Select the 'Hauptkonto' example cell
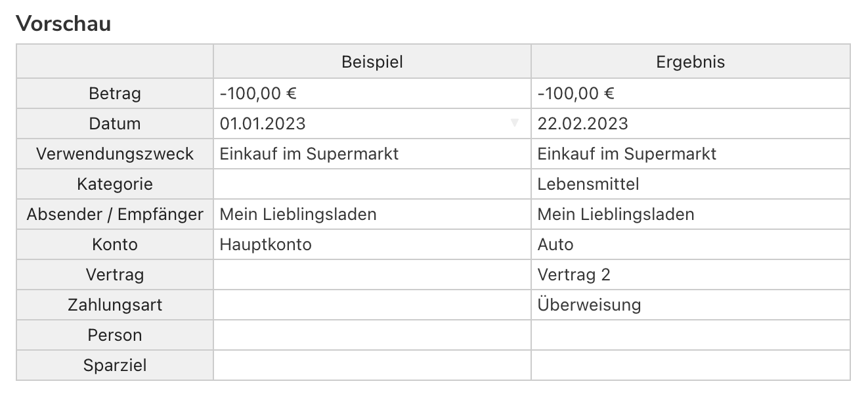The image size is (868, 394). point(372,244)
